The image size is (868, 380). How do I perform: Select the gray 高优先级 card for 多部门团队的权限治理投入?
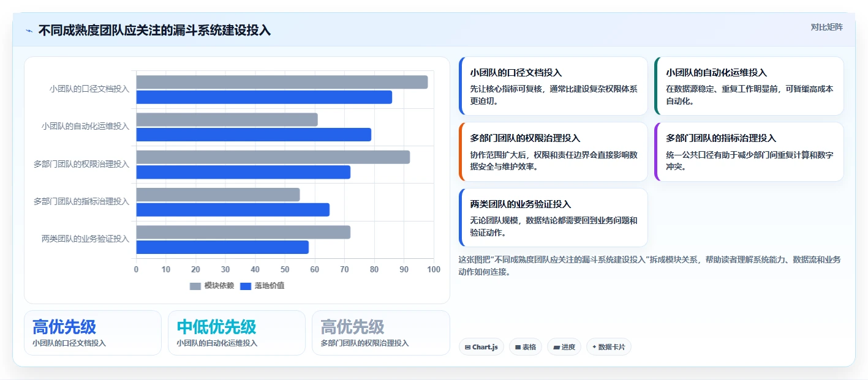click(380, 333)
